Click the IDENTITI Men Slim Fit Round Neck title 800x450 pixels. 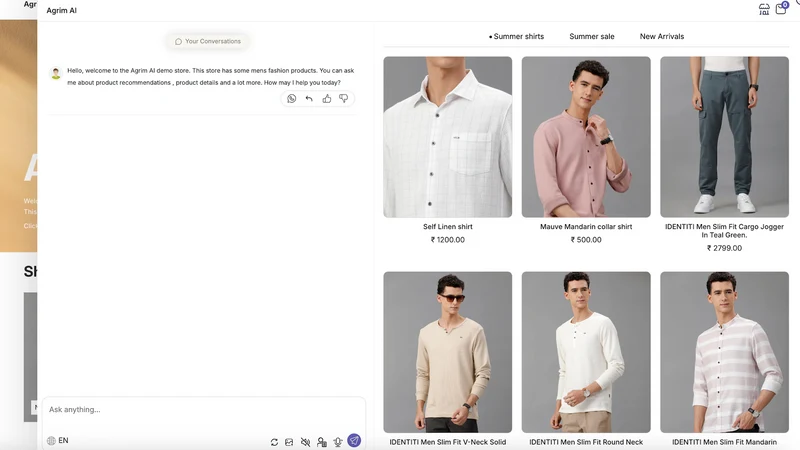click(586, 442)
